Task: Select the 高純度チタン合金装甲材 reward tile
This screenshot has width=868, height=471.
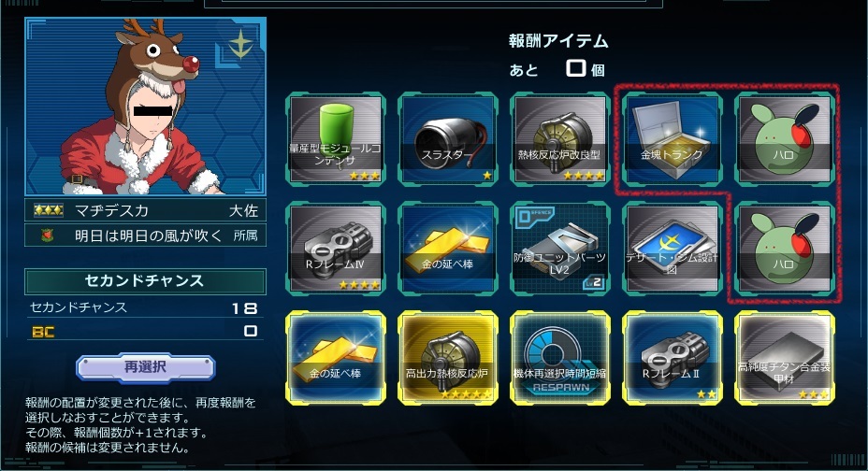Action: coord(785,358)
